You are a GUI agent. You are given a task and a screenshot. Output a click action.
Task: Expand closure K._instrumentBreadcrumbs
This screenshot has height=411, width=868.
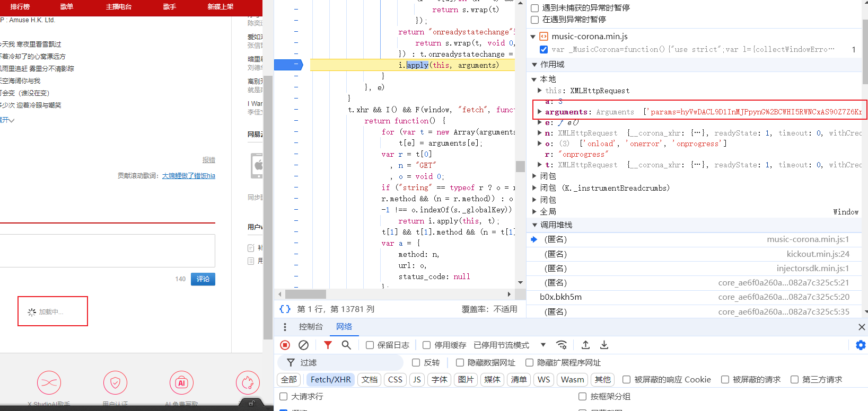coord(534,188)
